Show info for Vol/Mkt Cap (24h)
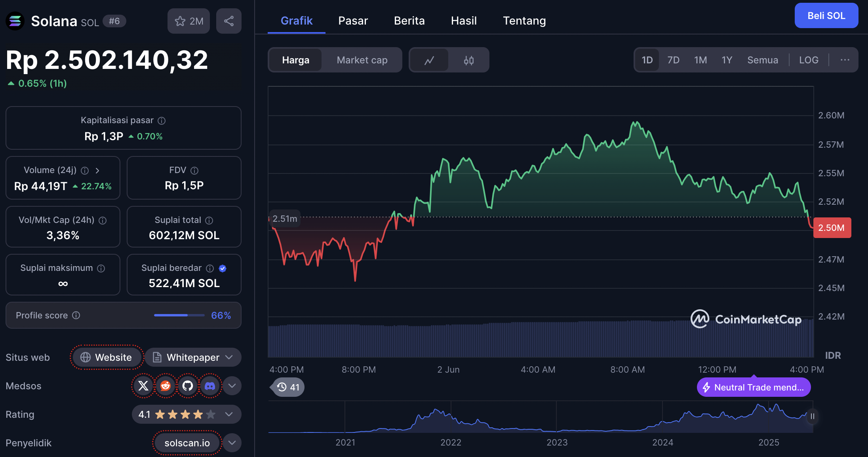Image resolution: width=868 pixels, height=457 pixels. [x=103, y=220]
